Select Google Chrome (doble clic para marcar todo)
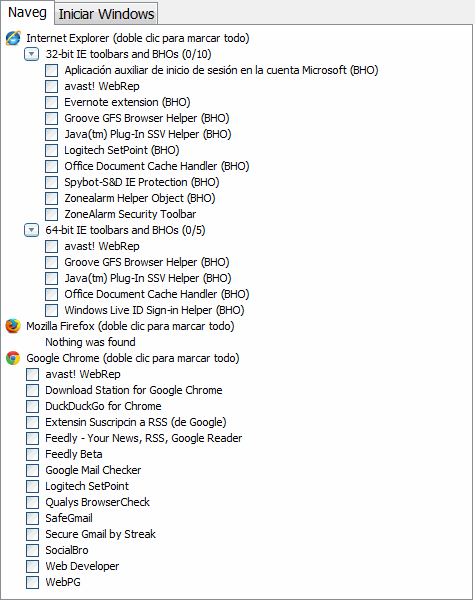475x601 pixels. click(133, 358)
